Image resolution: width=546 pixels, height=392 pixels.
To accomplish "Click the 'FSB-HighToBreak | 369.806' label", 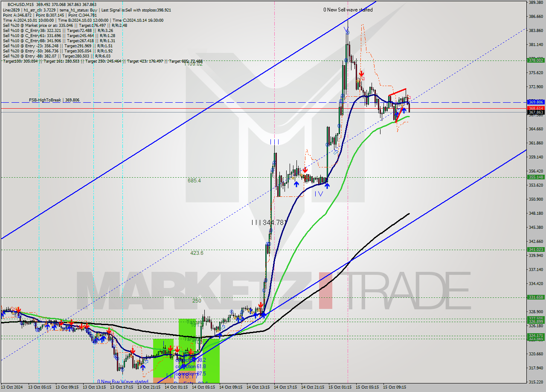I will (x=54, y=100).
